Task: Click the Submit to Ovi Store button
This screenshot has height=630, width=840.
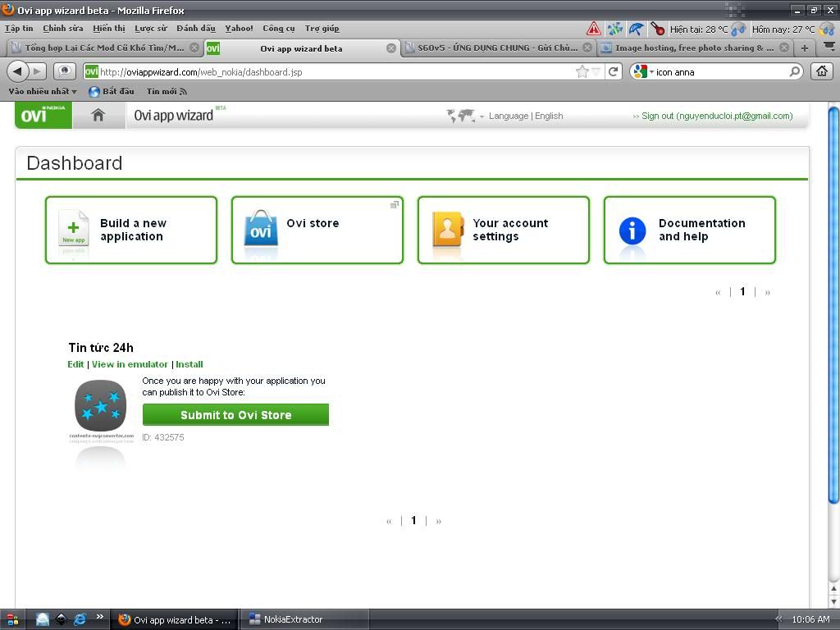Action: click(x=235, y=414)
